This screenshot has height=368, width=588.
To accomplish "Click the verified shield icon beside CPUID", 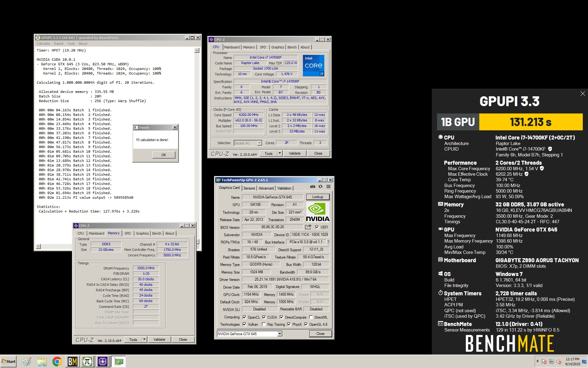I will tap(550, 149).
